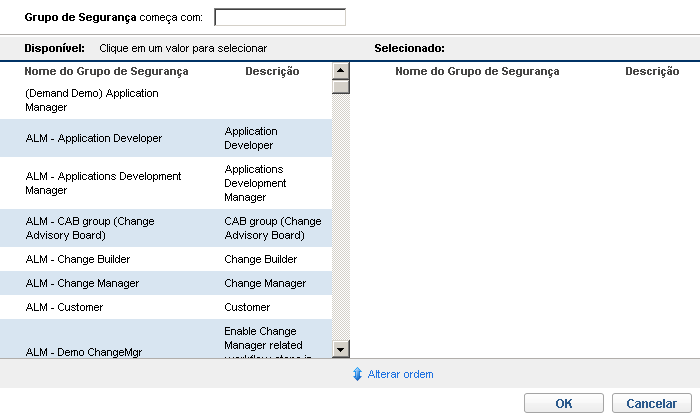Select ALM - CAB group (Change Advisory Board)
This screenshot has width=700, height=420.
[90, 228]
